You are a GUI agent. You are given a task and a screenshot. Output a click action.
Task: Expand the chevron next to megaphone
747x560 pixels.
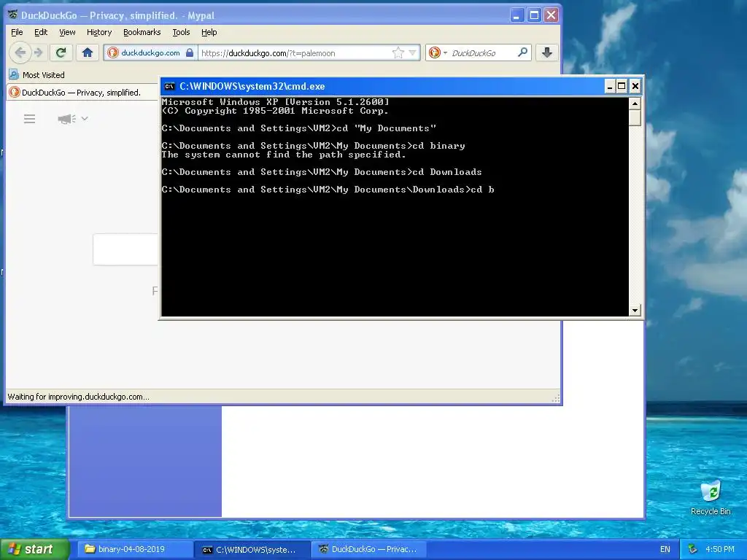click(x=85, y=118)
